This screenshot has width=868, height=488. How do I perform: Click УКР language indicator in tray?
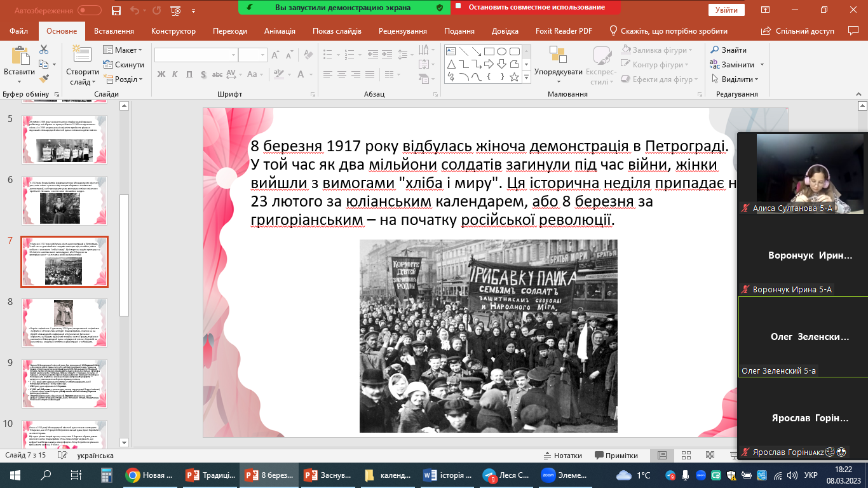pos(811,475)
